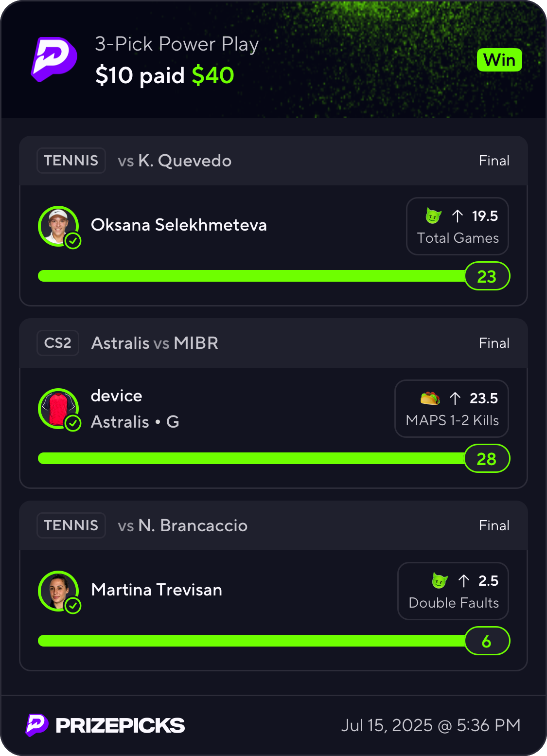The height and width of the screenshot is (756, 547).
Task: Click the Double Faults 2.5 stat box
Action: (453, 591)
